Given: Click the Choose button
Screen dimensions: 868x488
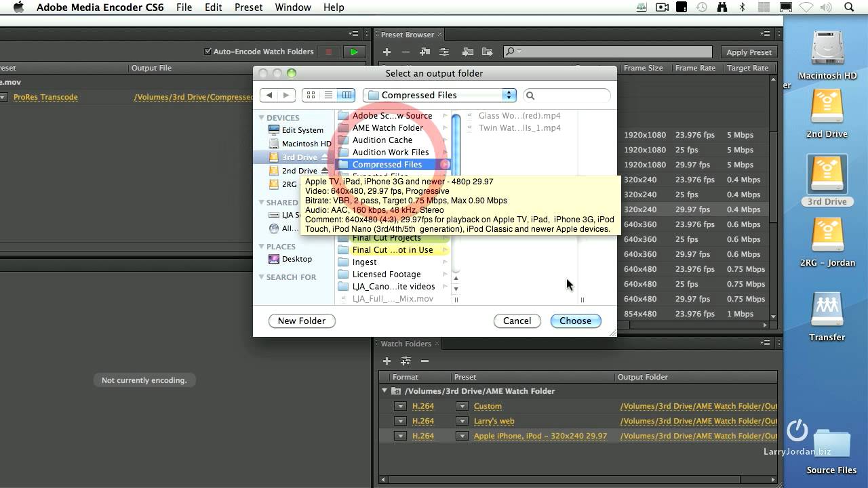Looking at the screenshot, I should tap(576, 321).
